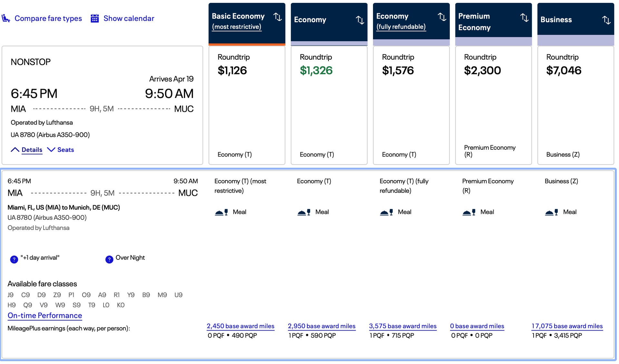Image resolution: width=619 pixels, height=364 pixels.
Task: Click the help icon beside "+1 day arrival"
Action: click(x=14, y=259)
